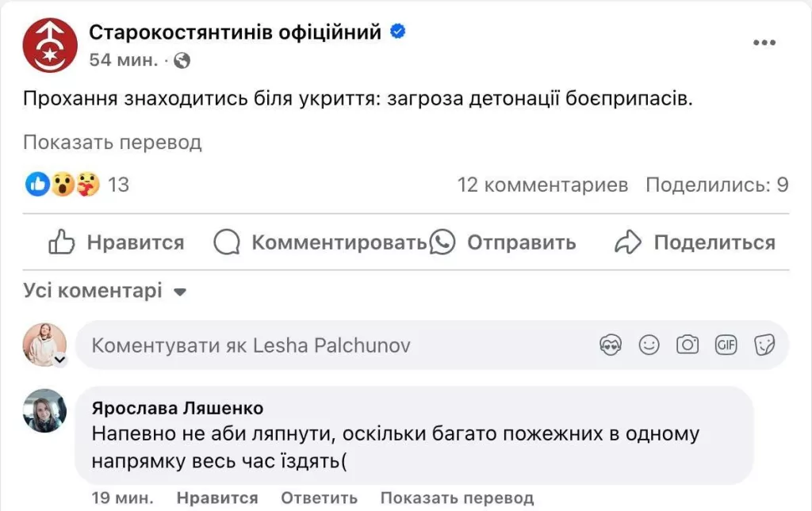The width and height of the screenshot is (812, 511).
Task: Click the verified badge next to the page name
Action: click(396, 31)
